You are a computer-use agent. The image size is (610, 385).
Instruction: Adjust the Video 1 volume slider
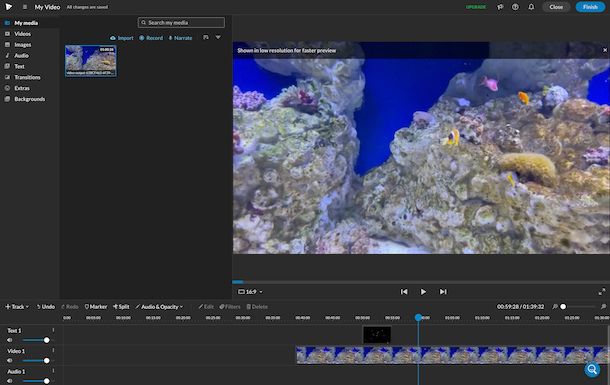pyautogui.click(x=46, y=361)
